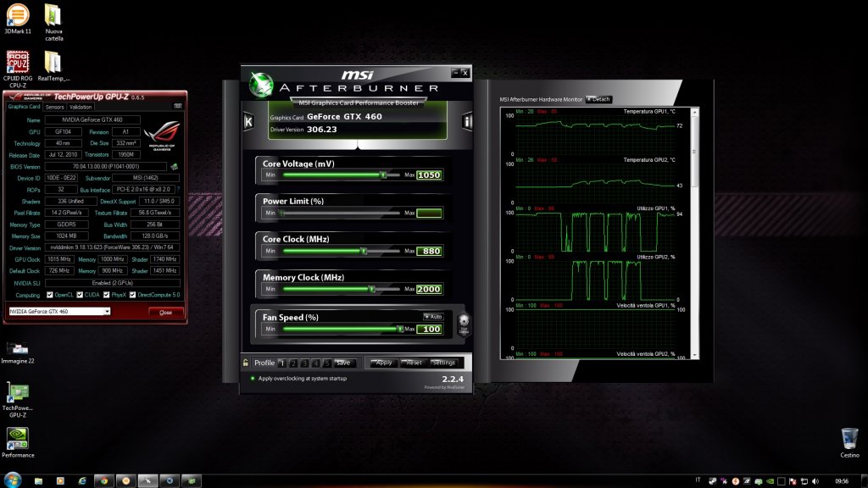Screen dimensions: 868x488
Task: Click the taskbar clock showing 09:56
Action: coord(842,481)
